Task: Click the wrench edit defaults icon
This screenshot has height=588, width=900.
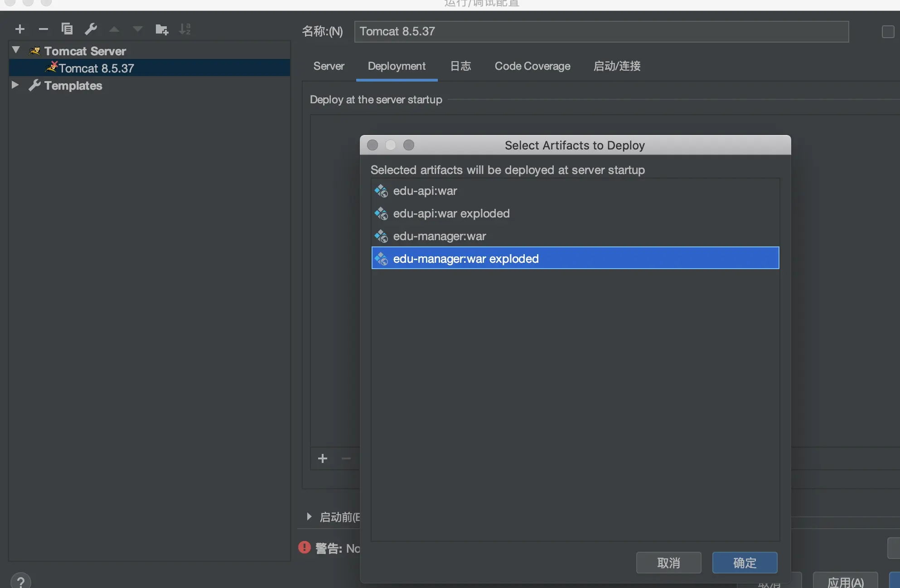Action: pyautogui.click(x=91, y=29)
